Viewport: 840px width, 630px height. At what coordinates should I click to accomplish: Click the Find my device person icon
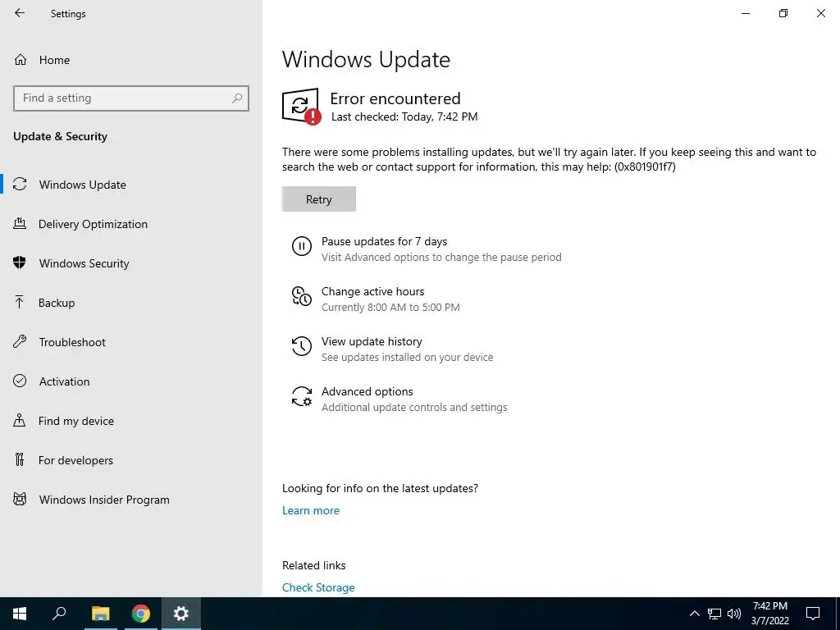point(20,420)
